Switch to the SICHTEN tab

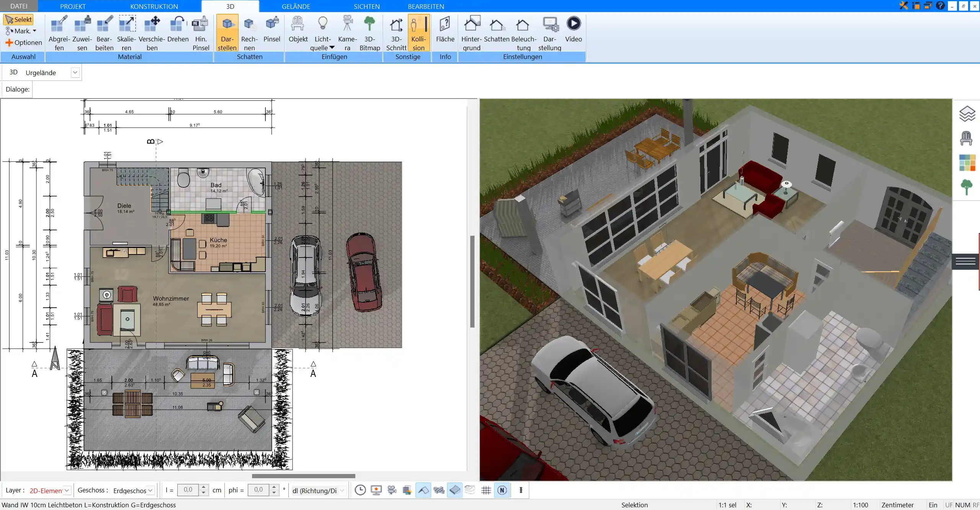pyautogui.click(x=367, y=6)
